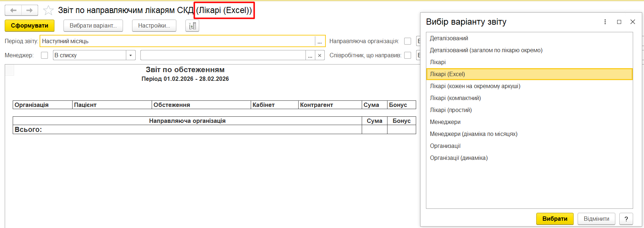Expand the 'В списку' comparison dropdown
Image resolution: width=644 pixels, height=228 pixels.
click(x=131, y=55)
